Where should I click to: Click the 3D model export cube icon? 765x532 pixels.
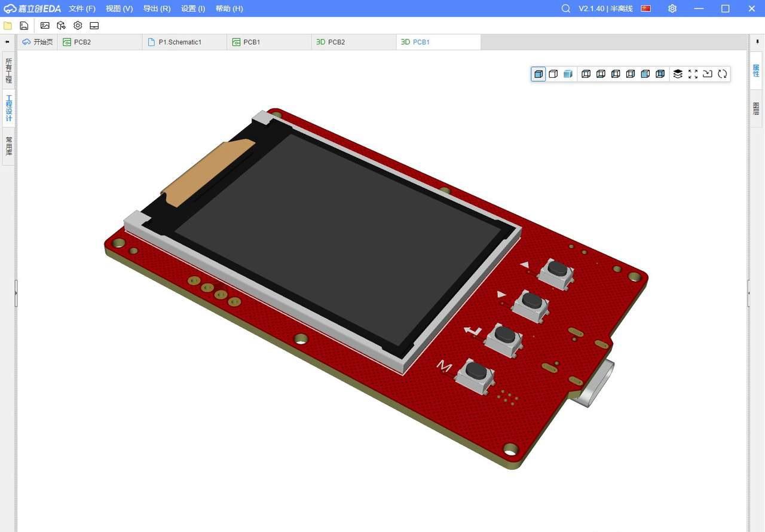pyautogui.click(x=61, y=26)
